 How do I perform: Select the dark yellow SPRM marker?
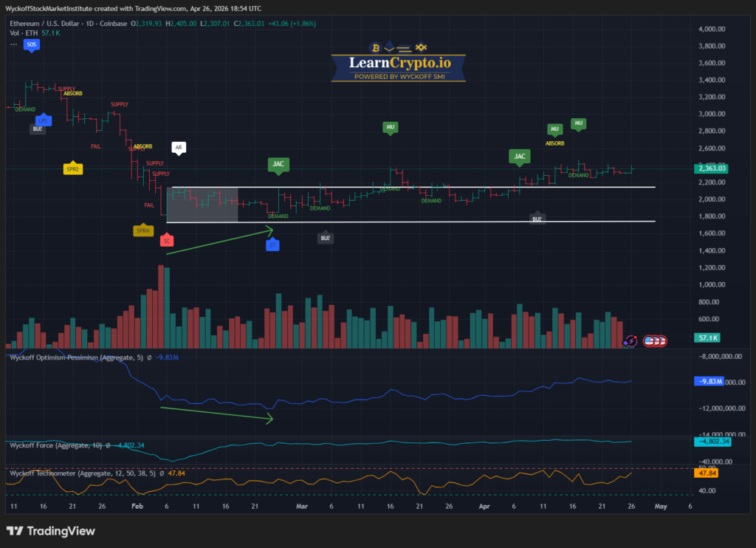coord(142,230)
